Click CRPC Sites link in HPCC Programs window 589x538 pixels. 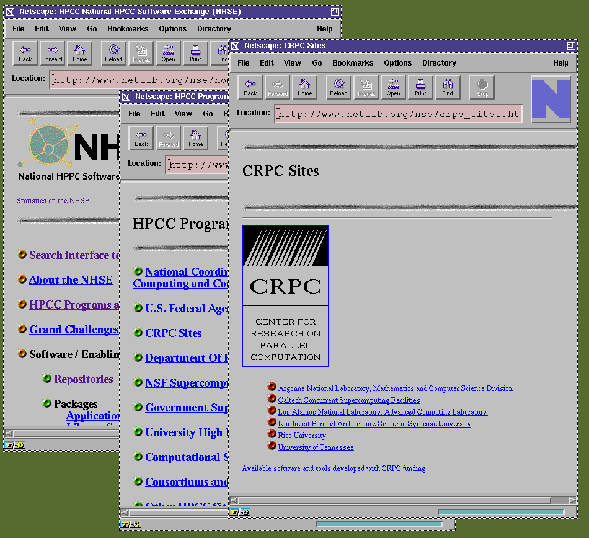tap(173, 333)
